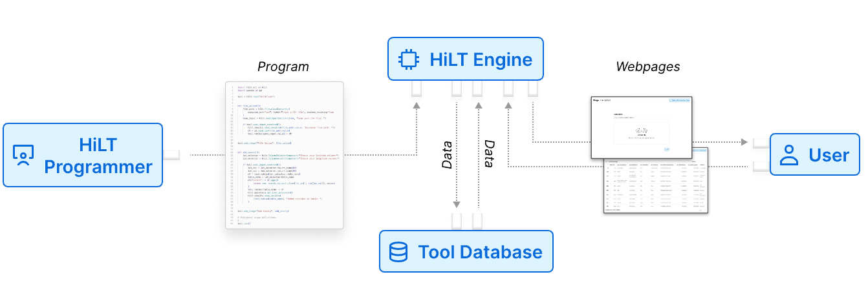
Task: Click the chip icon in HiLT Engine
Action: [x=409, y=60]
